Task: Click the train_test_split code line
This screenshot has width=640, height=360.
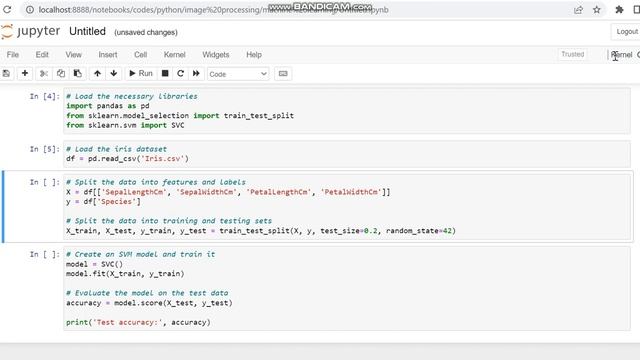Action: tap(261, 231)
